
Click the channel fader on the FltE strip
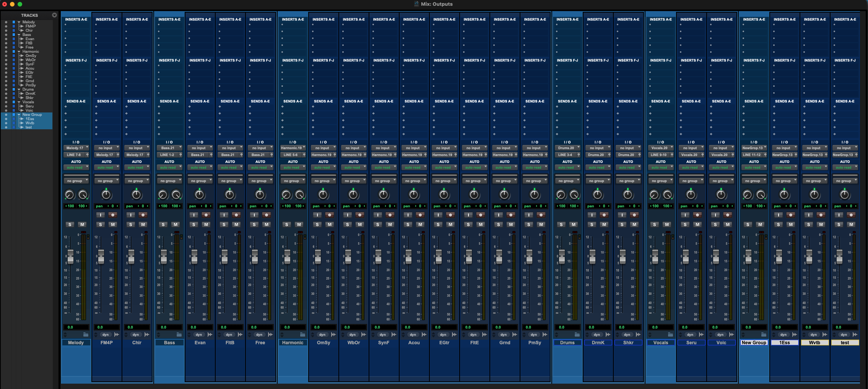(468, 256)
